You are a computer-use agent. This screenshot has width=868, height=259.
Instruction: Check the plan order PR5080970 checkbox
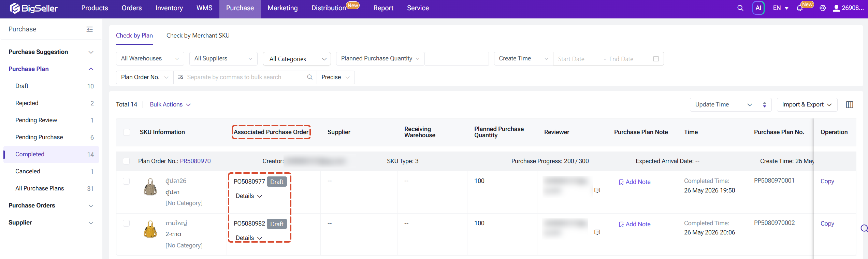pos(126,161)
